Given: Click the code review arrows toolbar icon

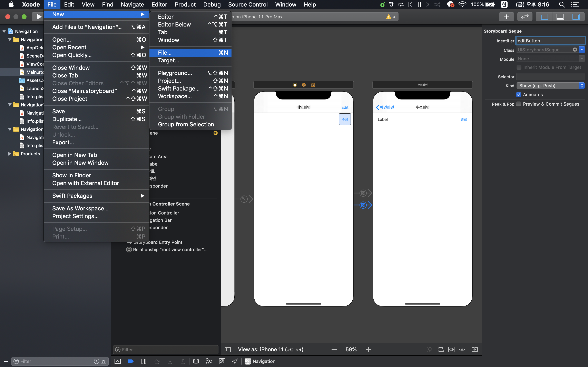Looking at the screenshot, I should 525,17.
